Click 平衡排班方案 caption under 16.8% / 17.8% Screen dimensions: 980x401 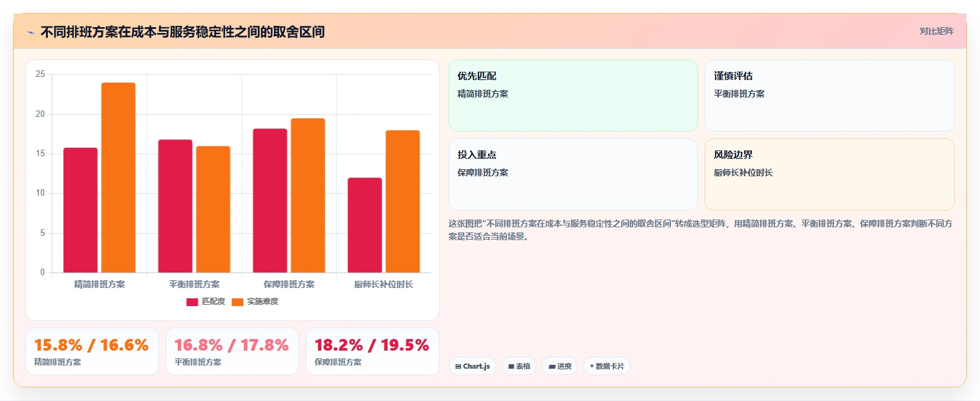(198, 362)
